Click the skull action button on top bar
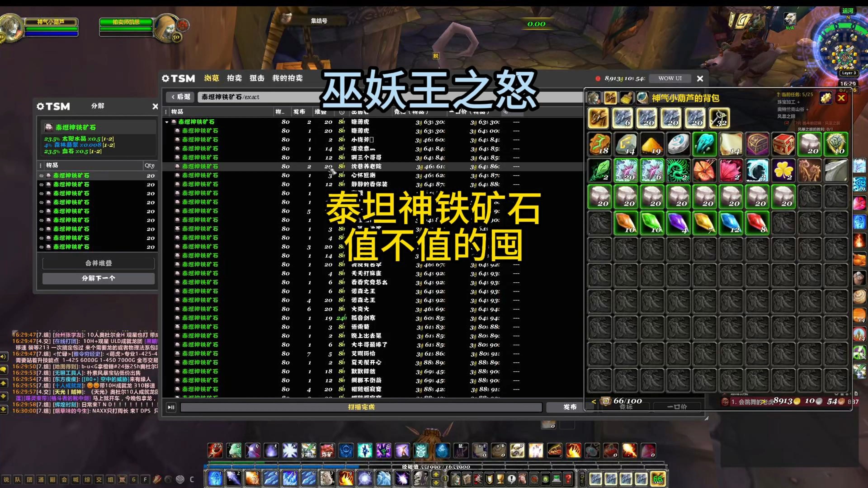The width and height of the screenshot is (868, 488). coord(421,451)
